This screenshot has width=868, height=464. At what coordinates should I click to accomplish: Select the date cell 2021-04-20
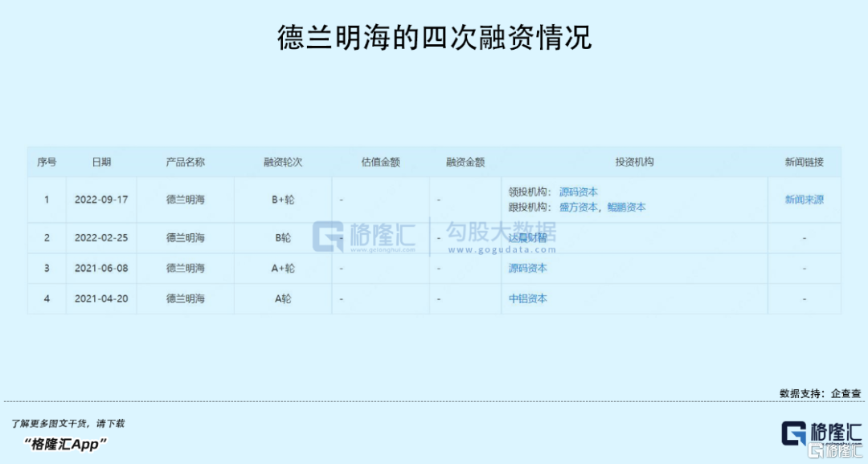[x=101, y=298]
